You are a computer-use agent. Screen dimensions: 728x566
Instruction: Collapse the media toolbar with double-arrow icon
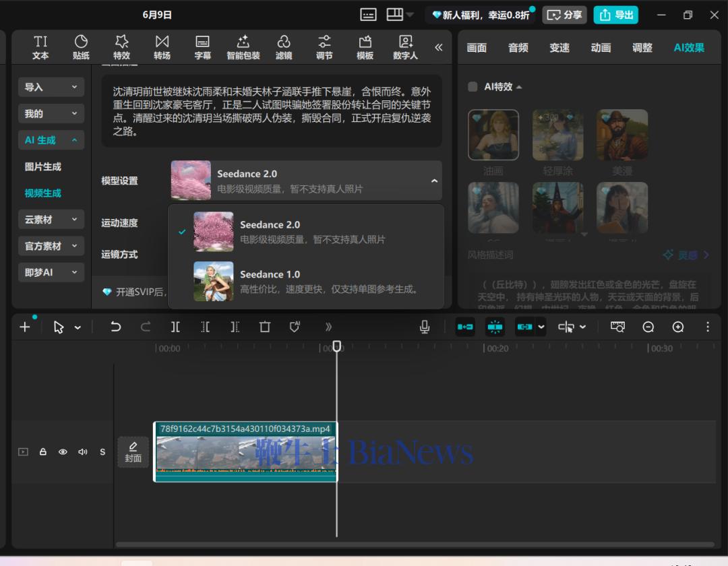438,47
